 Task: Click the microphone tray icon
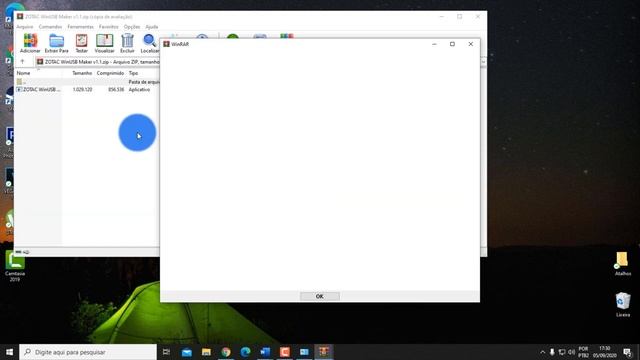552,352
